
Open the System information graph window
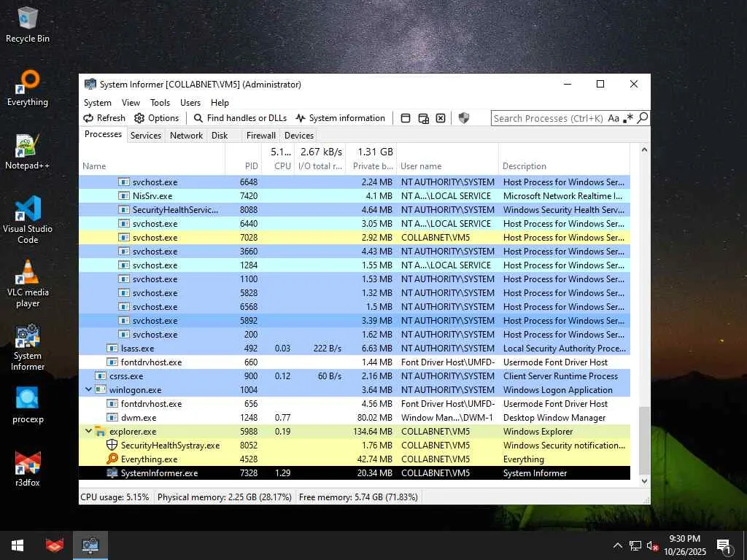point(340,118)
